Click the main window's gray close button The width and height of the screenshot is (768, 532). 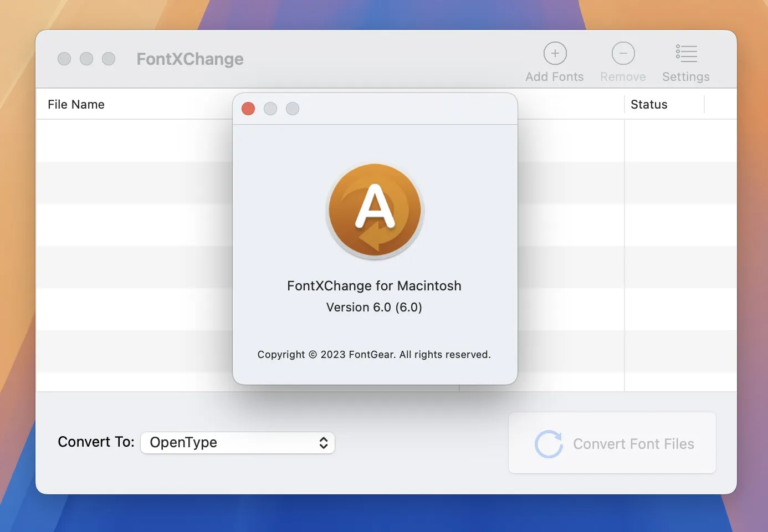click(64, 59)
